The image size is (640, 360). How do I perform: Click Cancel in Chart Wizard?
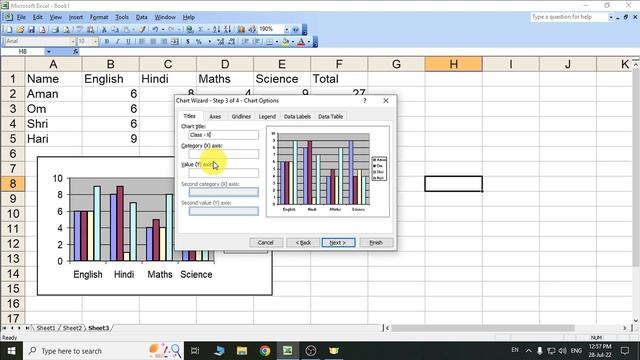[x=266, y=242]
